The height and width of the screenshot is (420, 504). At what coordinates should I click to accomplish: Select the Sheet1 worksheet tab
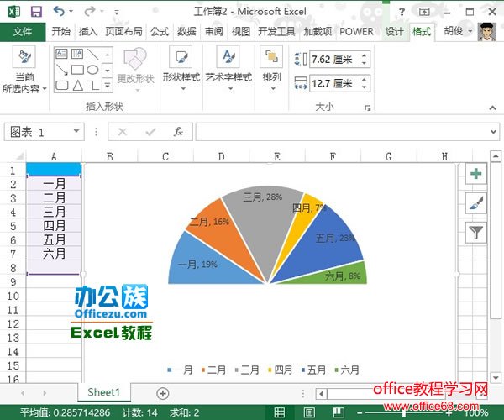click(104, 392)
